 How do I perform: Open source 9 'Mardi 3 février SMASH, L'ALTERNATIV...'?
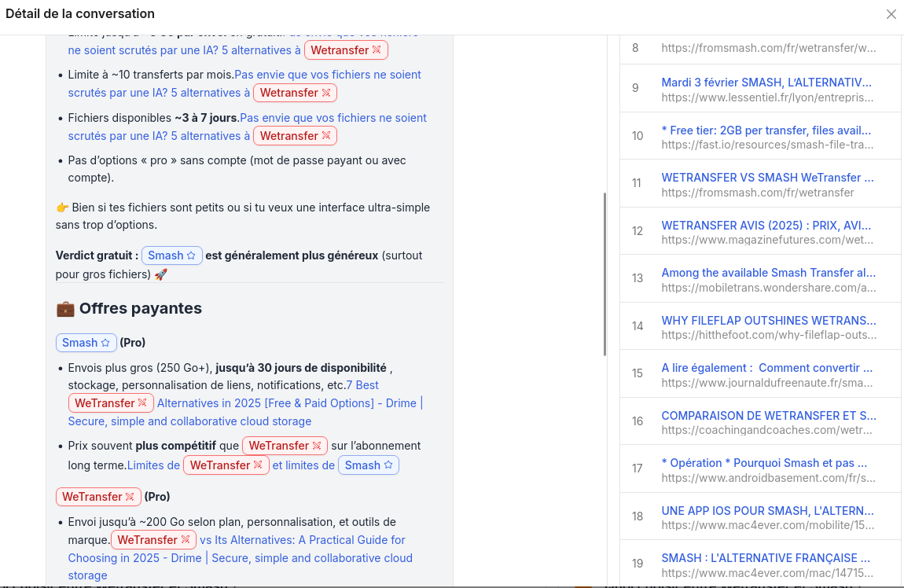(x=766, y=83)
